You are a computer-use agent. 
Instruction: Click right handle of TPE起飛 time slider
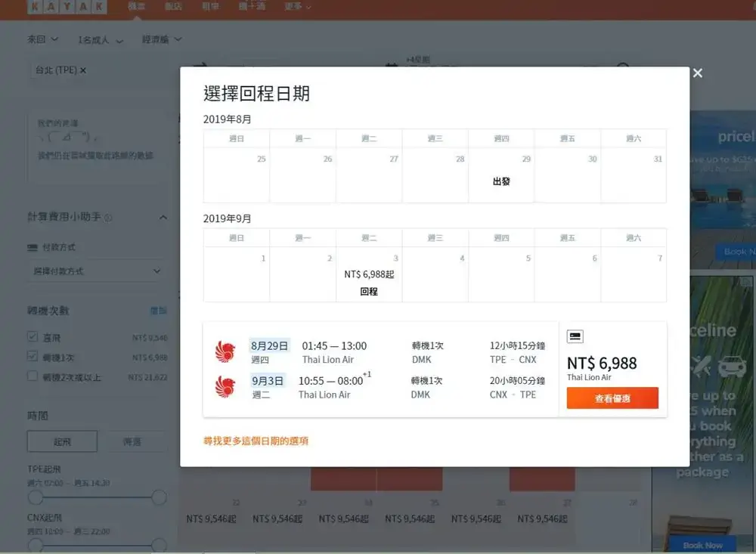pos(159,497)
